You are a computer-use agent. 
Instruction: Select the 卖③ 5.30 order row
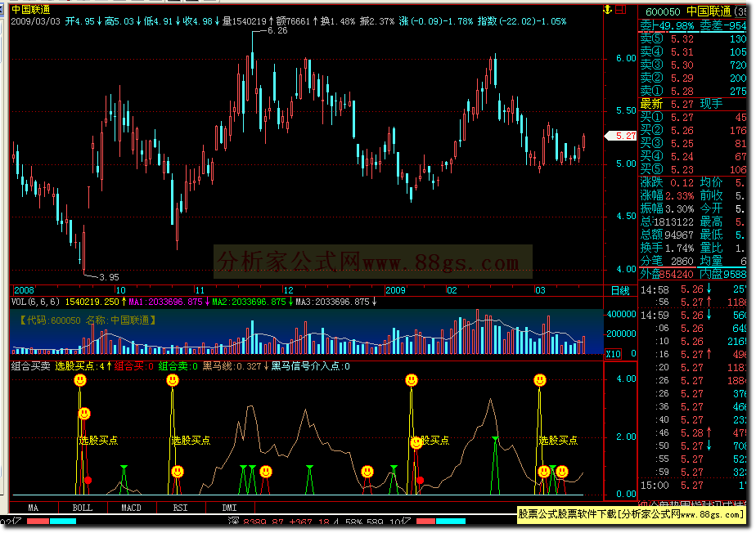coord(693,65)
